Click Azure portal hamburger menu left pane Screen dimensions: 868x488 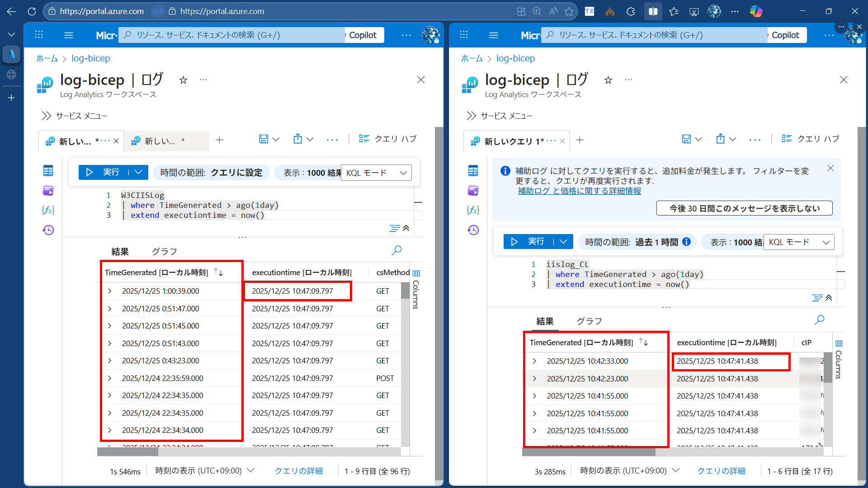[69, 35]
